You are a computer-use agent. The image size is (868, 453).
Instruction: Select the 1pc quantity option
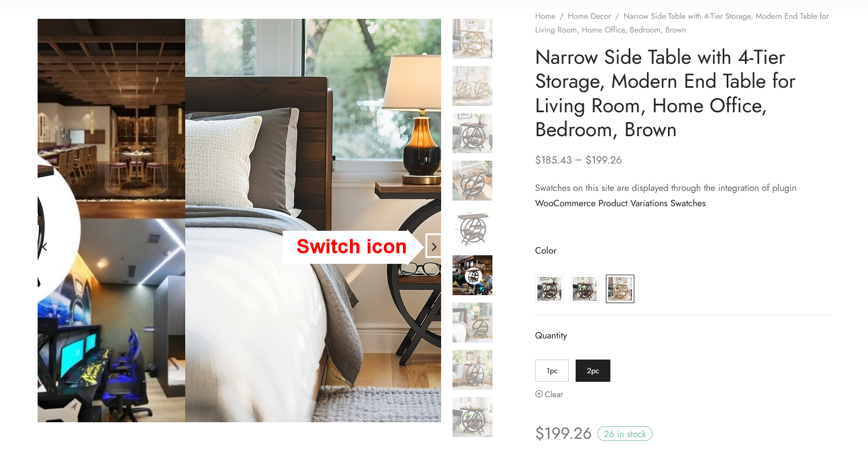tap(552, 371)
